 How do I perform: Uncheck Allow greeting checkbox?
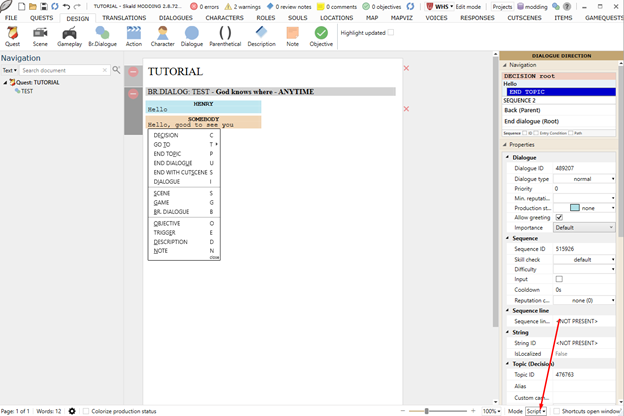point(559,217)
